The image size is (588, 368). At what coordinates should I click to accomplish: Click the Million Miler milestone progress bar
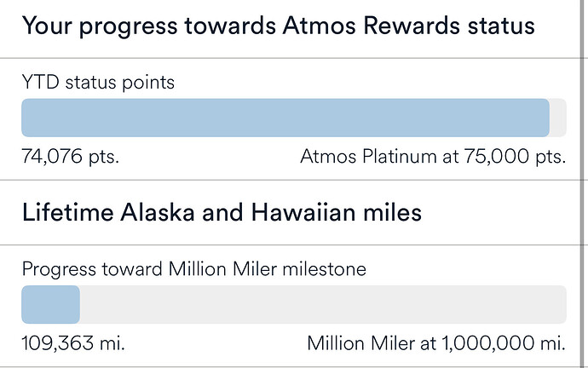click(x=294, y=304)
